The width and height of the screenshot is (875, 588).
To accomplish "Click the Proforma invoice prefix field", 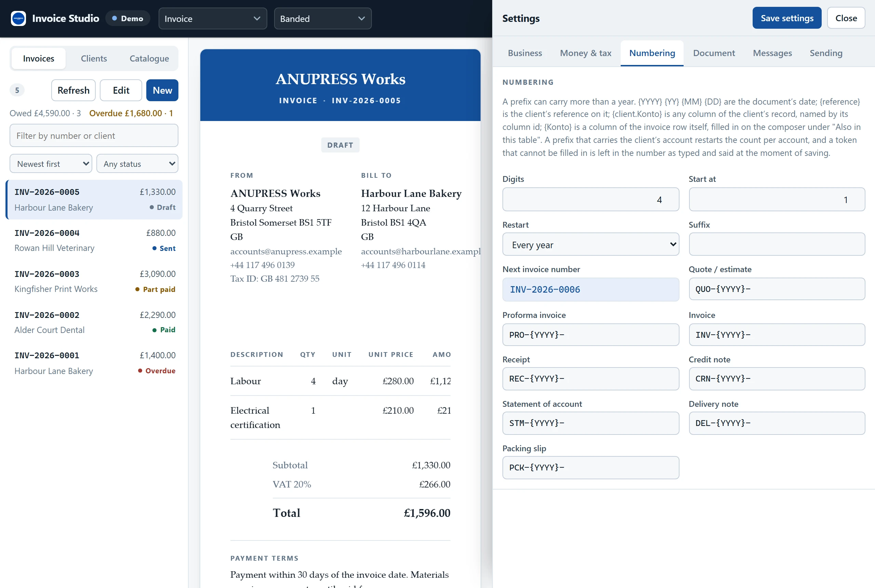I will (x=591, y=335).
